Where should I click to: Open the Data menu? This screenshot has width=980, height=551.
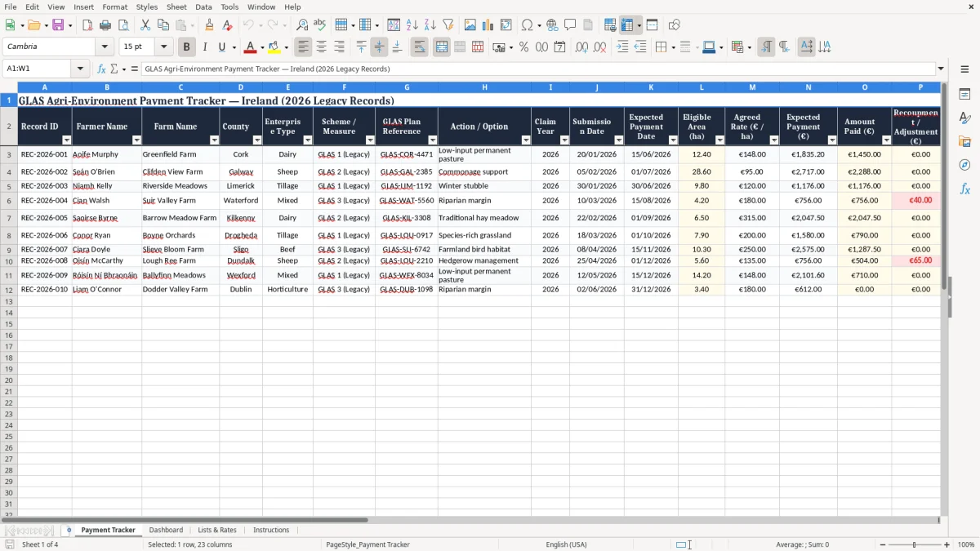point(203,7)
